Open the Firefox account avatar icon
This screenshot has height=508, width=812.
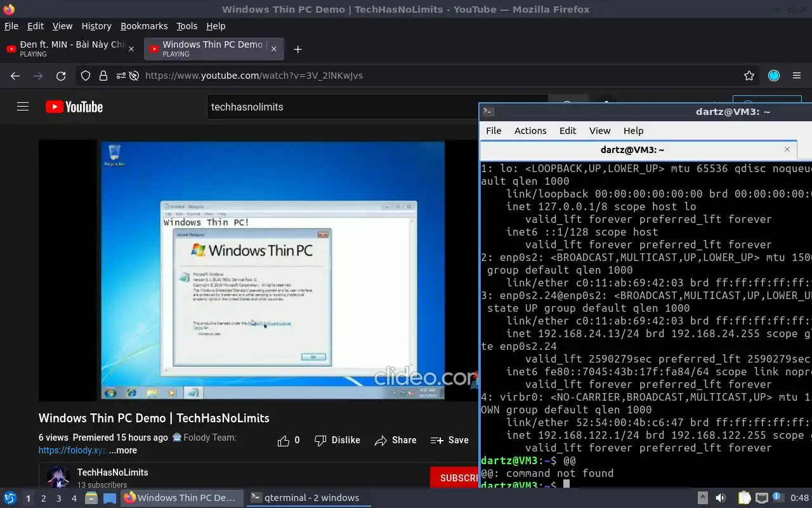[x=774, y=76]
